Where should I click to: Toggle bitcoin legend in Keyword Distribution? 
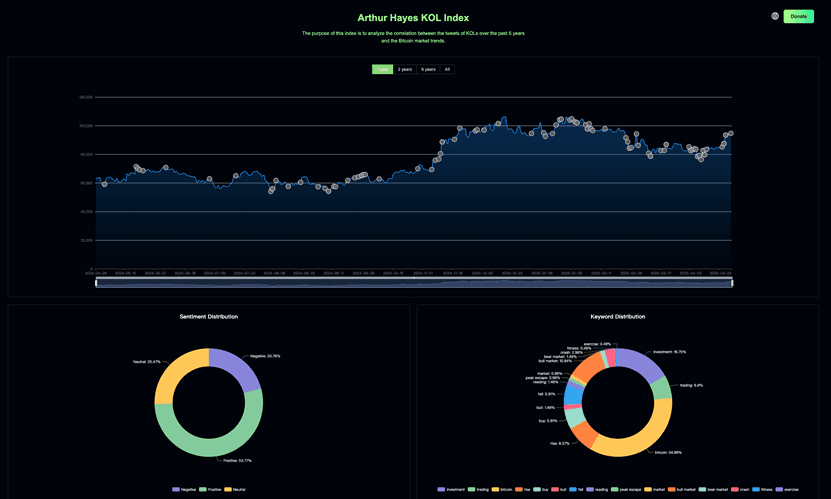click(502, 489)
